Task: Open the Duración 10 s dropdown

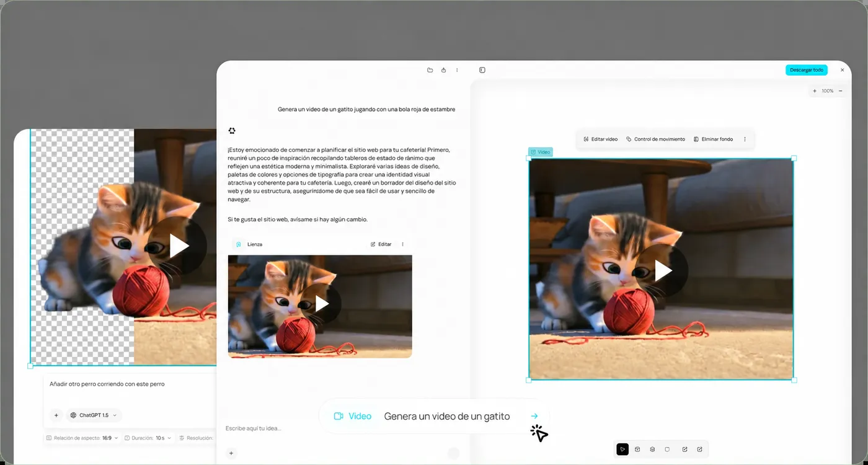Action: (148, 438)
